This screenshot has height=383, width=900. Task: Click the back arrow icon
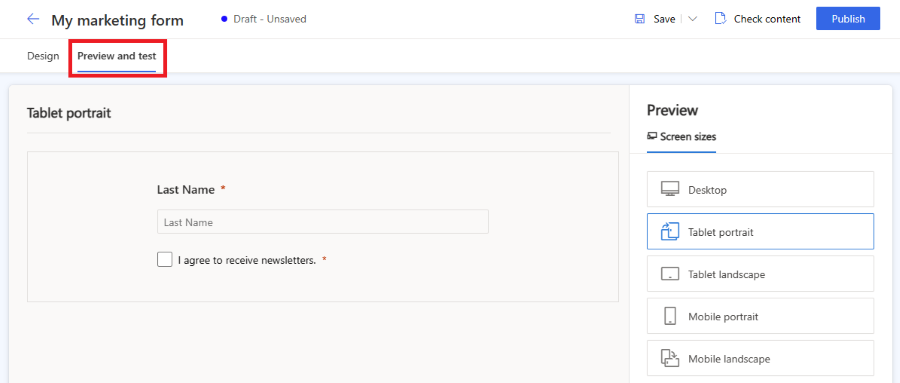(x=33, y=19)
